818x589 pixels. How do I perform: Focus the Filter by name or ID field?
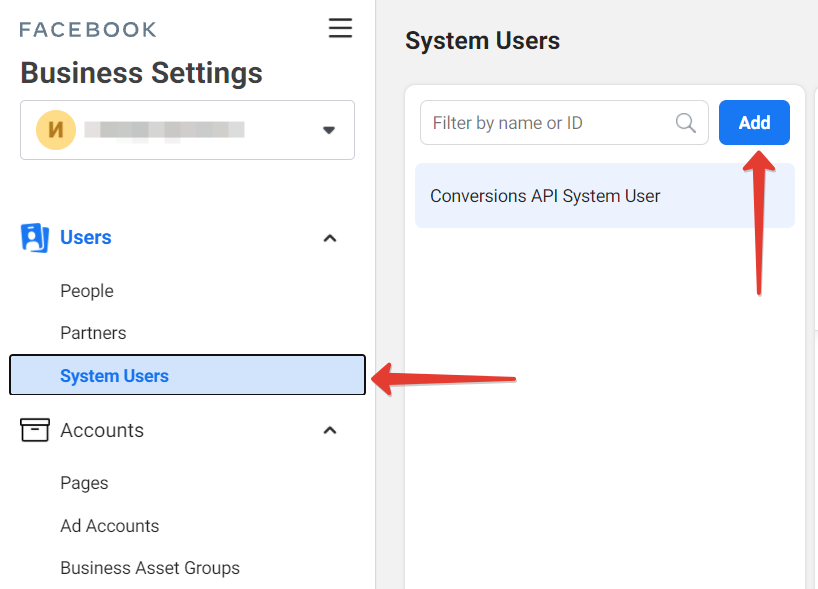550,123
